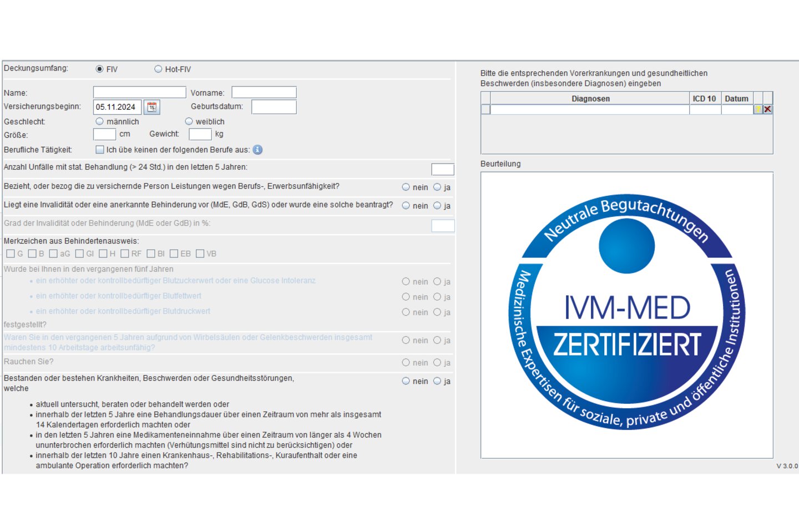
Task: Tick the EB Merkzeichen checkbox
Action: point(174,254)
